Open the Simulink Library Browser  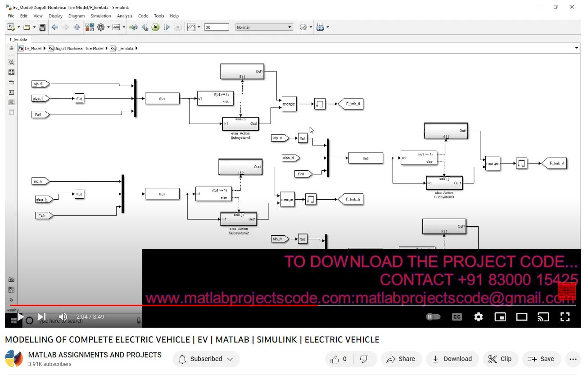pos(89,27)
